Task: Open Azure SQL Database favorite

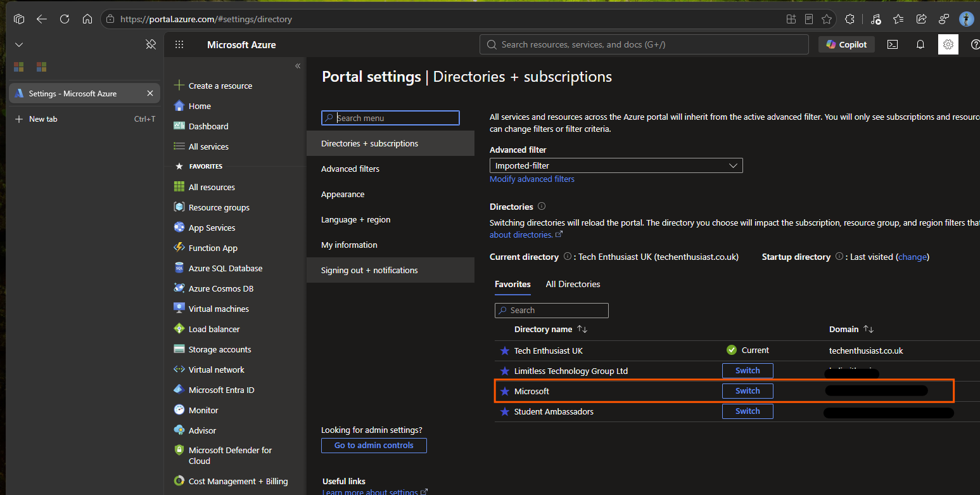Action: (218, 268)
